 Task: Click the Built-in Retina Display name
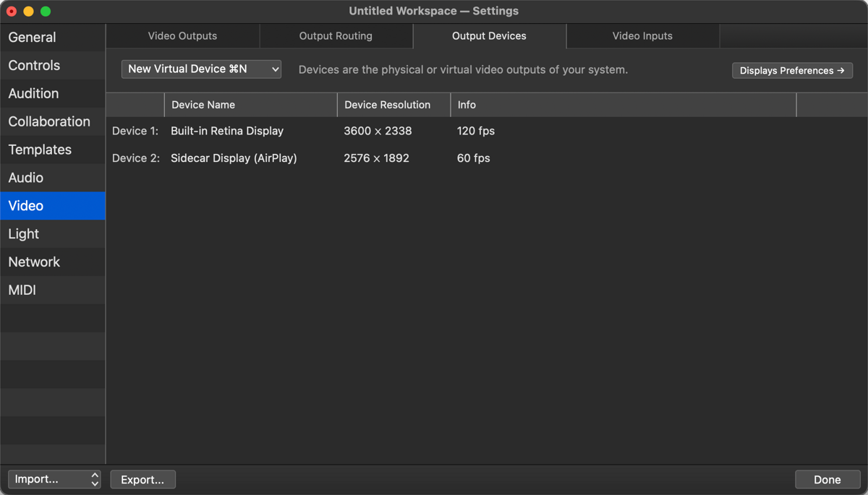[x=227, y=132]
